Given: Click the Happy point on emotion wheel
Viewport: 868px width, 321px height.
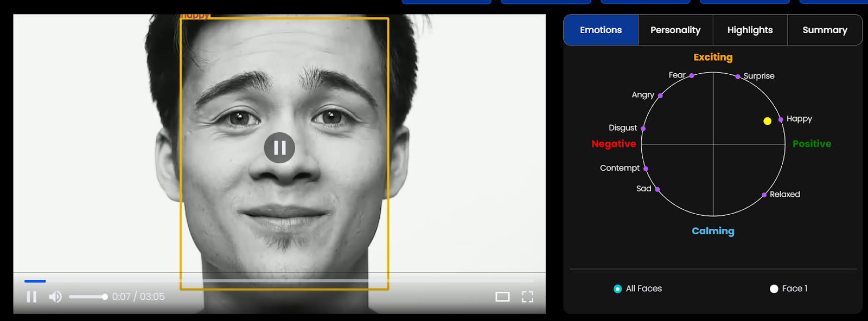Looking at the screenshot, I should [x=781, y=119].
